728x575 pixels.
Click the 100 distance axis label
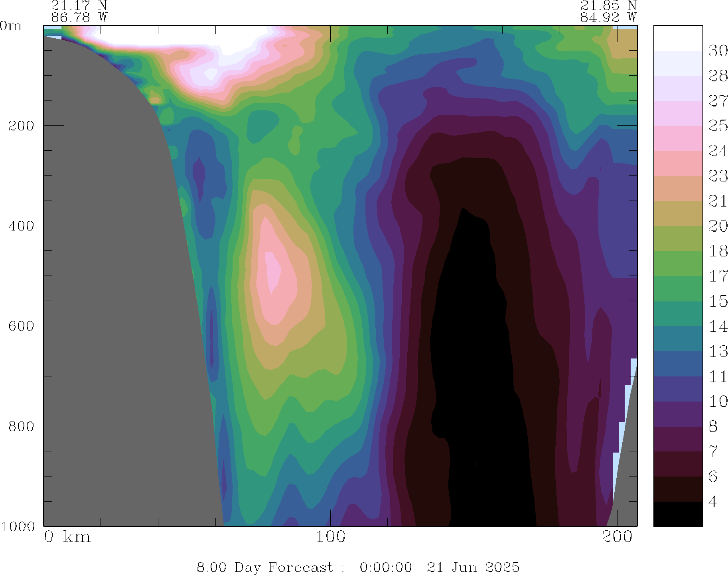click(330, 537)
